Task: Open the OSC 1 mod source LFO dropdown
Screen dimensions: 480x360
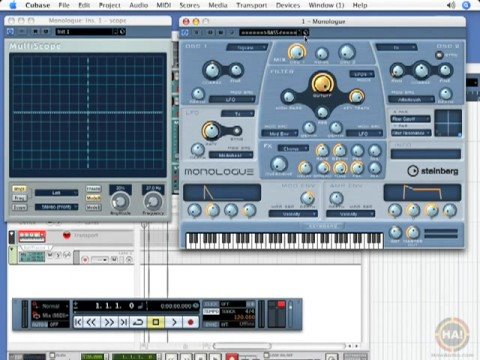Action: click(x=232, y=99)
